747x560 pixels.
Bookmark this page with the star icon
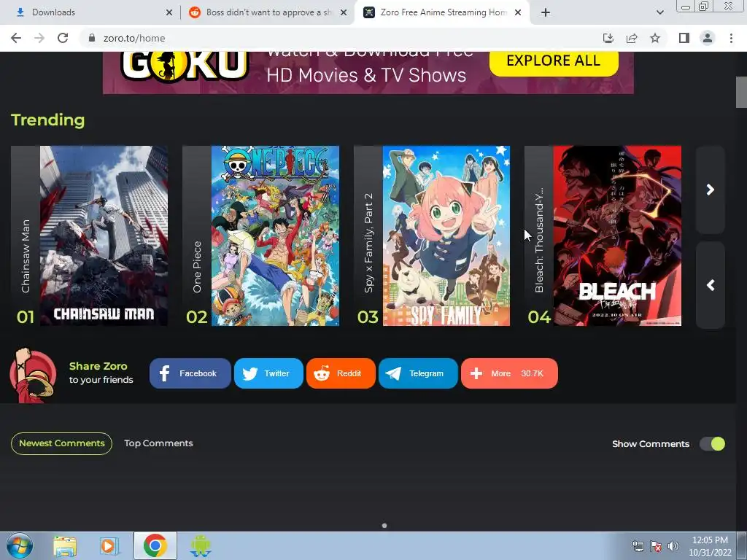(655, 38)
